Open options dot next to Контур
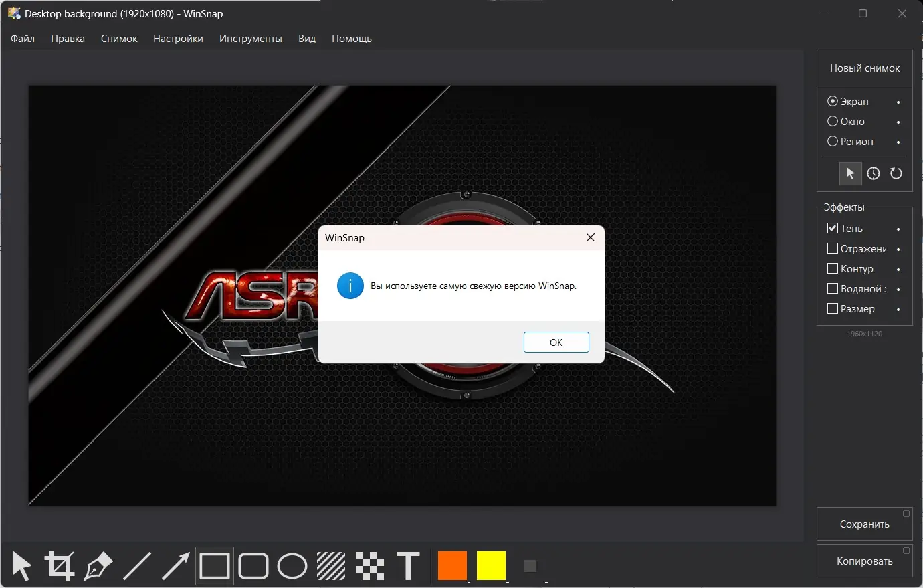The height and width of the screenshot is (588, 923). 898,270
